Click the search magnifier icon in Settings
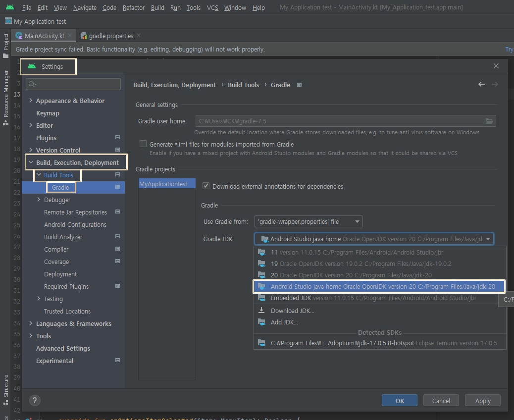Image resolution: width=514 pixels, height=420 pixels. (x=32, y=84)
